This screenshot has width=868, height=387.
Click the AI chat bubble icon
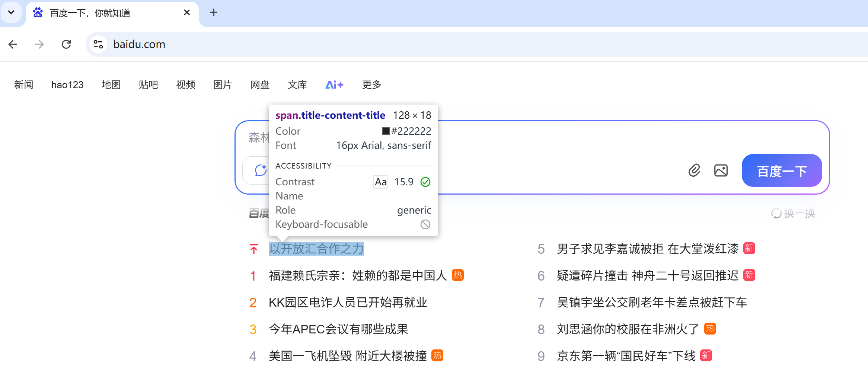[x=260, y=170]
